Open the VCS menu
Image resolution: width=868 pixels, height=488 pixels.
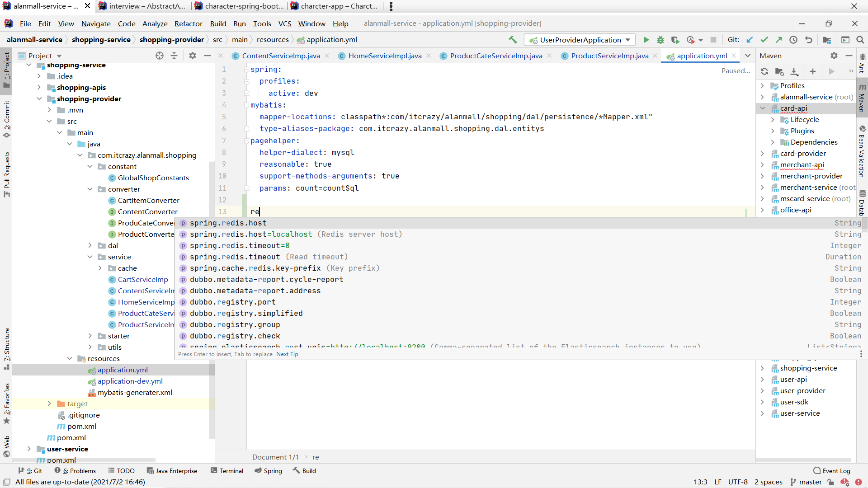coord(285,23)
